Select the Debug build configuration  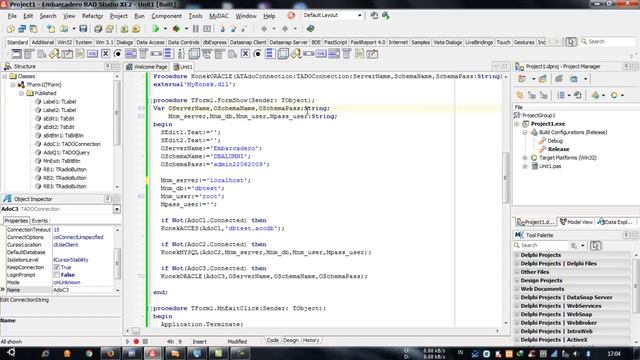coord(555,141)
